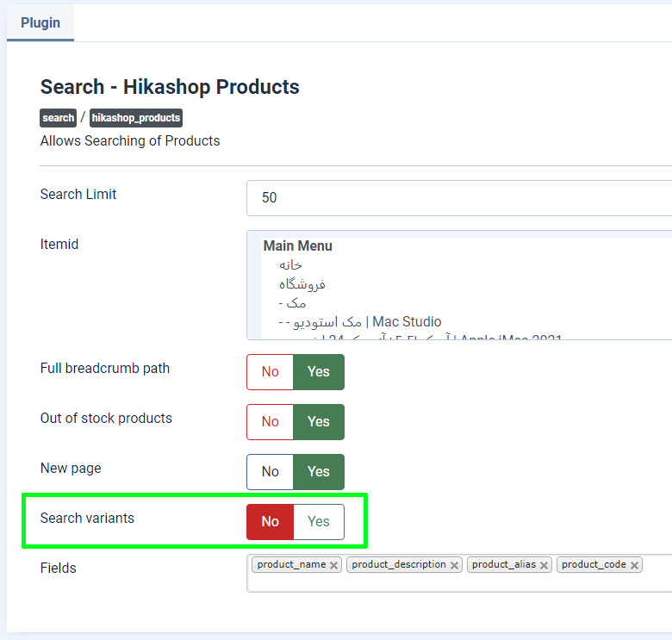Screen dimensions: 672x640
Task: Remove the product_code tag
Action: click(635, 566)
